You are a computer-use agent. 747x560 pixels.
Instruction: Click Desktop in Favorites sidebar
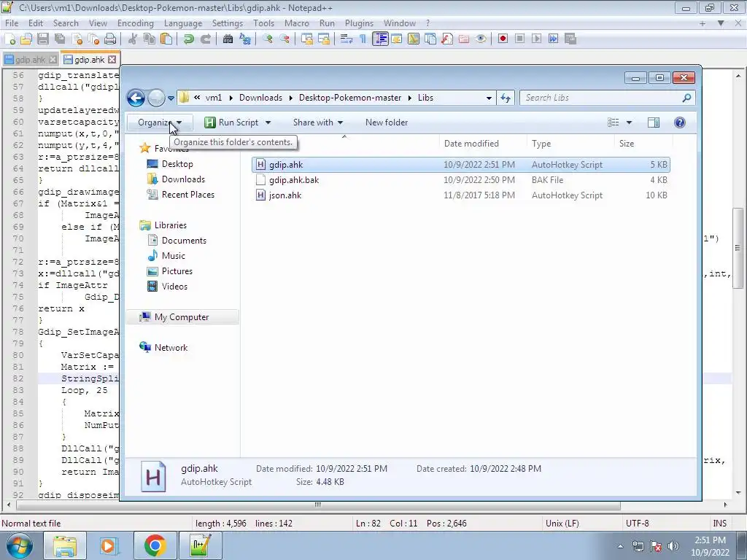[177, 164]
